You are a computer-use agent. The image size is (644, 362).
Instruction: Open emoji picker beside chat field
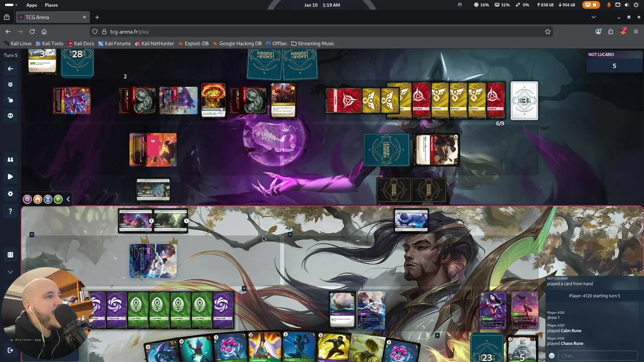click(551, 355)
